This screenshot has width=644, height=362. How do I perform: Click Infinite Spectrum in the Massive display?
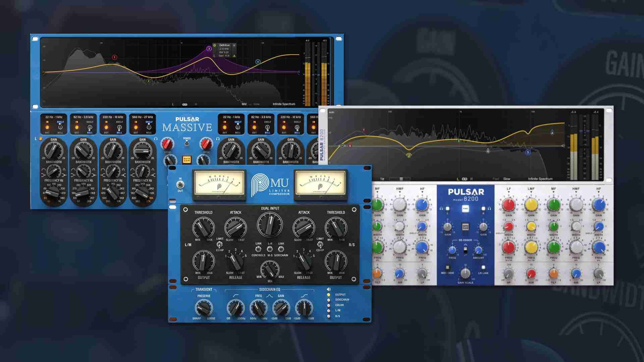click(284, 104)
